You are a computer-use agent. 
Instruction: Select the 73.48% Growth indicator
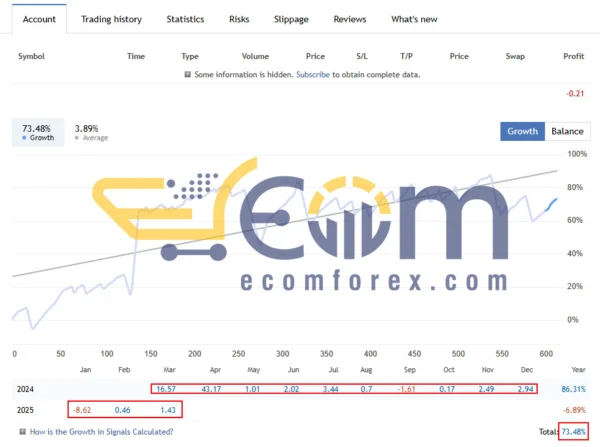(x=38, y=132)
